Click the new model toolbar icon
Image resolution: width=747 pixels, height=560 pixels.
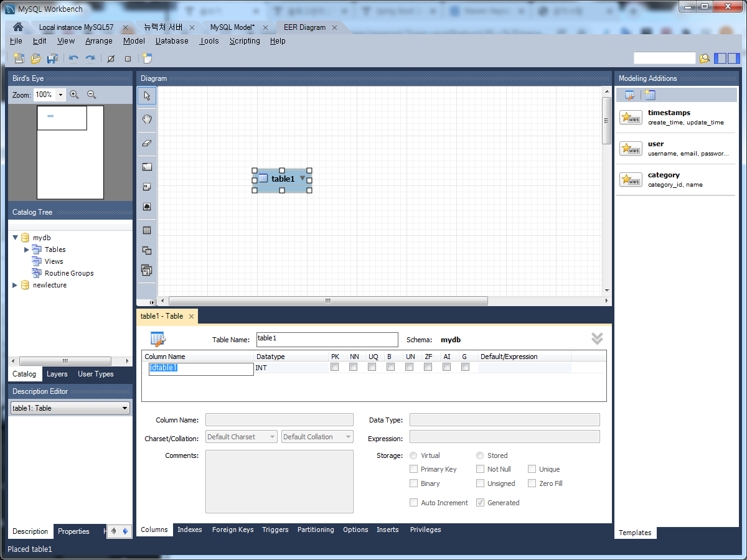[x=19, y=58]
